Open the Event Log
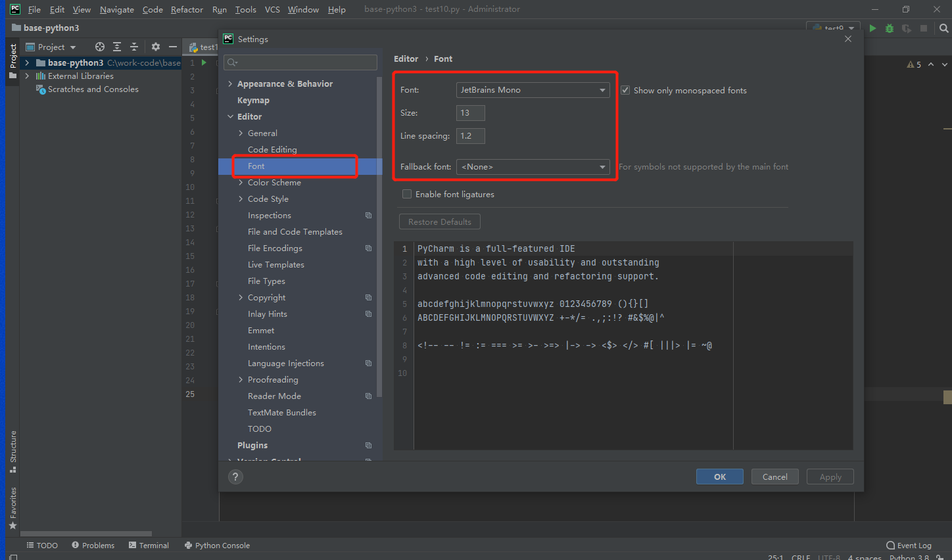Screen dimensions: 952x560 coord(909,546)
